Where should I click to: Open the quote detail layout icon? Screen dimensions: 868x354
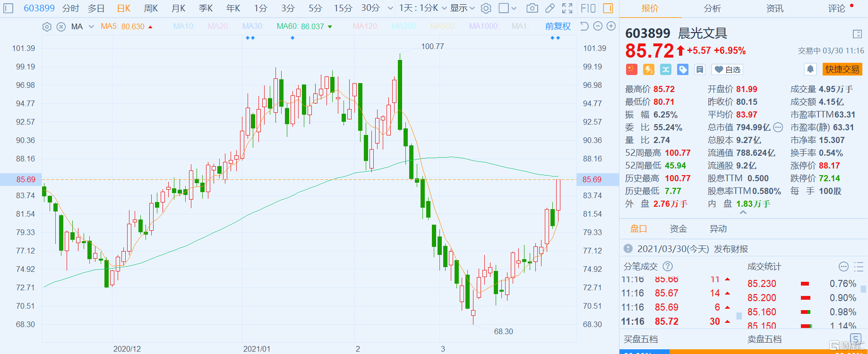[x=857, y=34]
